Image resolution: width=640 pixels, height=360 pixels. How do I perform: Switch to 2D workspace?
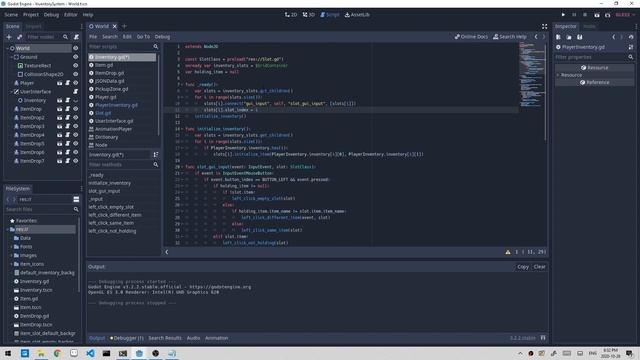click(x=291, y=15)
